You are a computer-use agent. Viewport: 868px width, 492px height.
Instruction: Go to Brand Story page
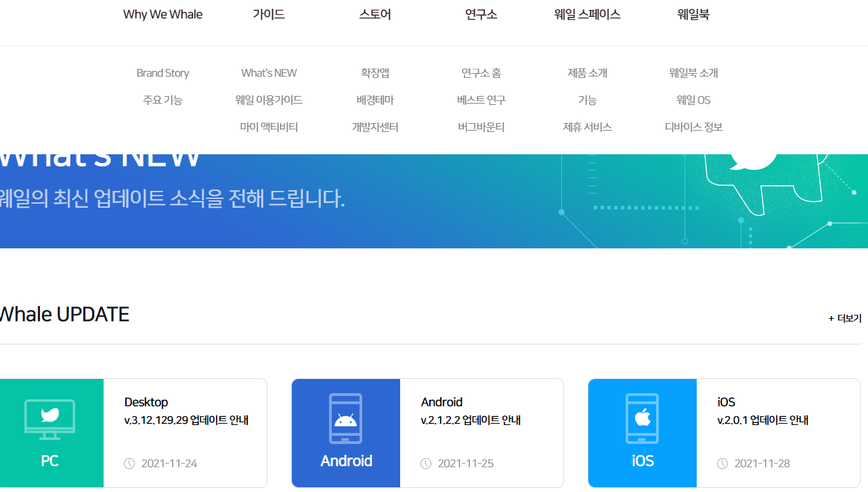(x=162, y=73)
